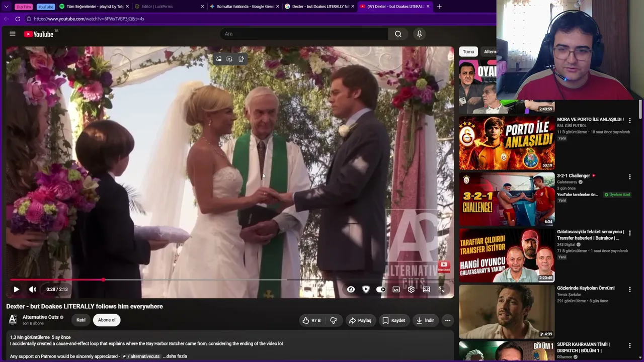Select the Tümü filter chip

468,52
